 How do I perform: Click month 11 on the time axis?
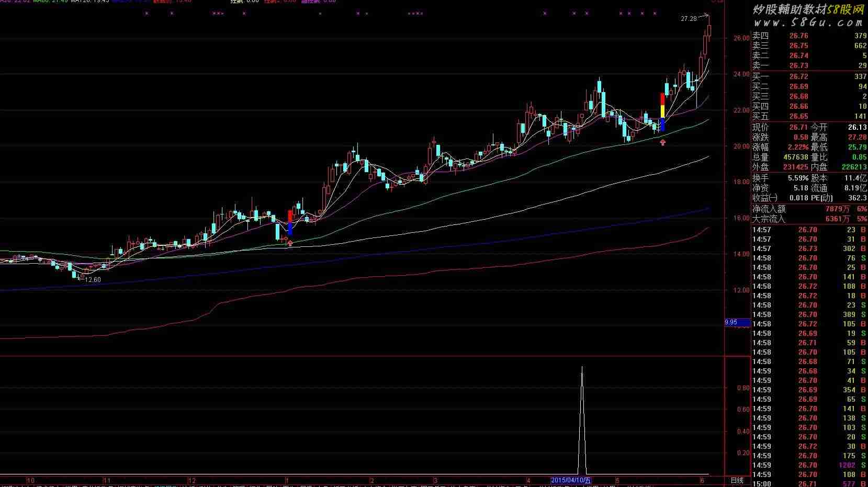pyautogui.click(x=107, y=480)
